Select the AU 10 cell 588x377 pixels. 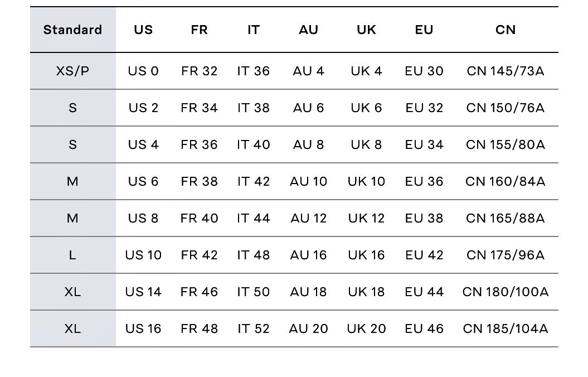pos(308,182)
